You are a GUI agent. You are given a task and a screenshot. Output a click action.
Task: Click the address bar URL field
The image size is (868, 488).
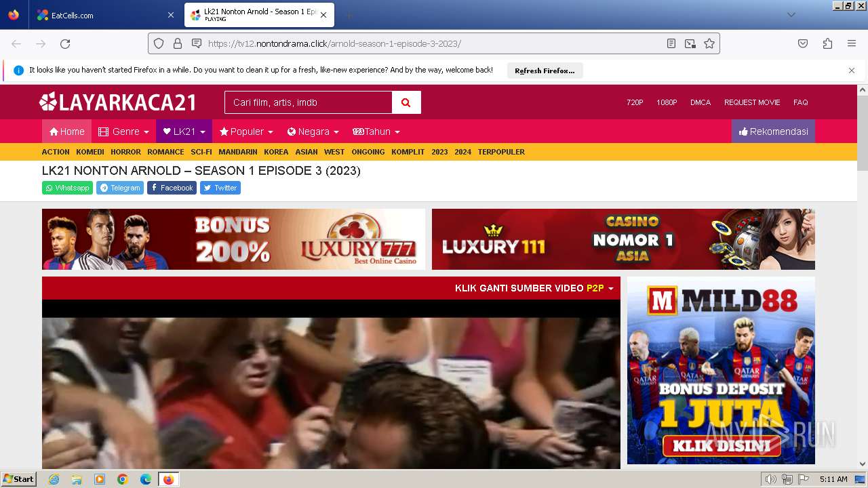pos(434,43)
